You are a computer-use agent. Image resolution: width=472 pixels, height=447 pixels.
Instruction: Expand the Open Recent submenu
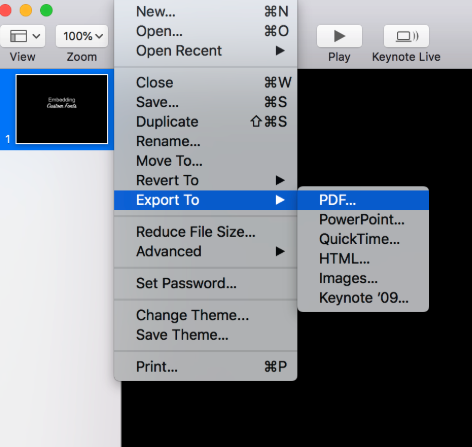[205, 51]
